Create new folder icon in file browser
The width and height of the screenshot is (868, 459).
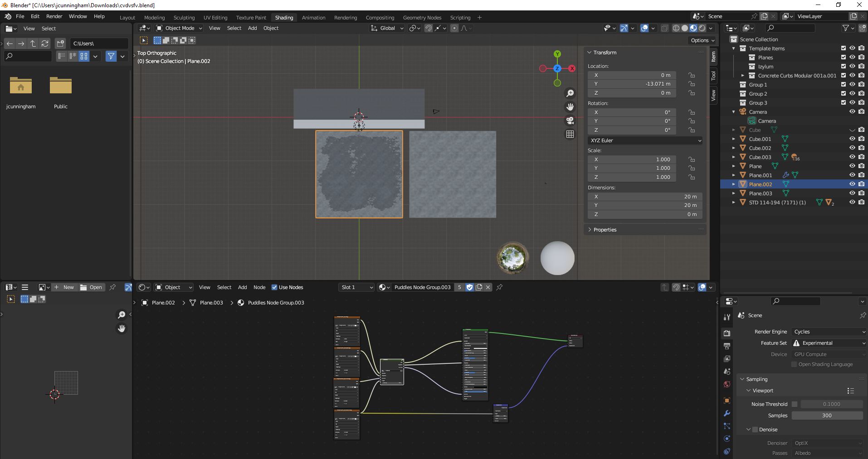point(60,43)
